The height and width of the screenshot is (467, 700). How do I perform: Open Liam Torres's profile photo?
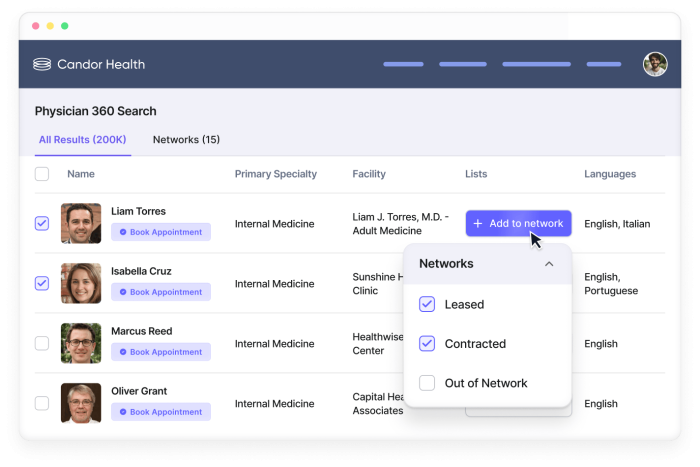(81, 223)
